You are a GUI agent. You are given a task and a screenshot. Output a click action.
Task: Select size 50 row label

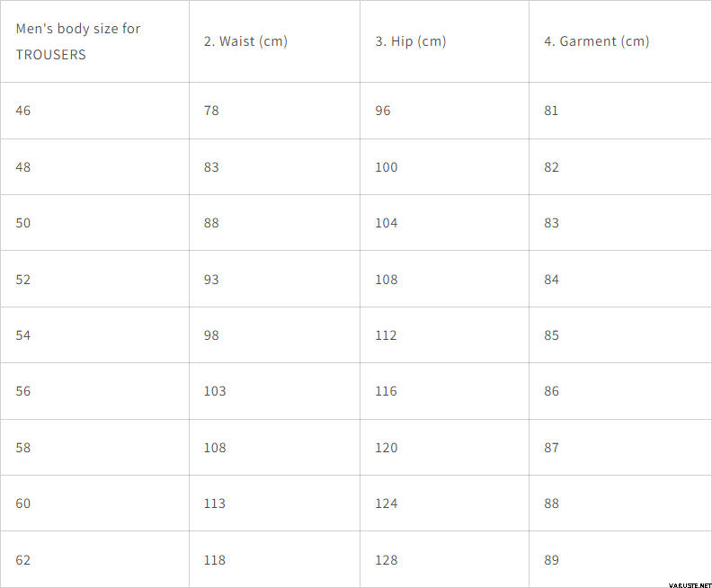click(x=23, y=223)
